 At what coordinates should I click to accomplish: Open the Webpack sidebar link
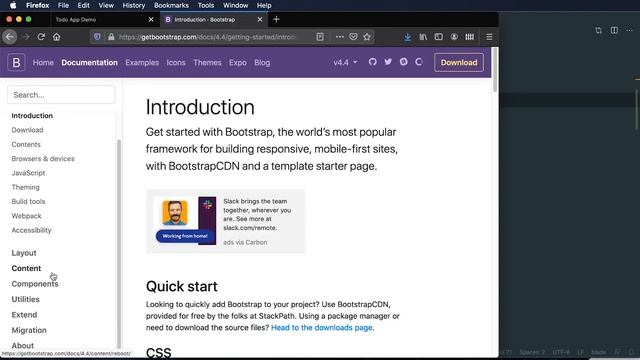(27, 216)
